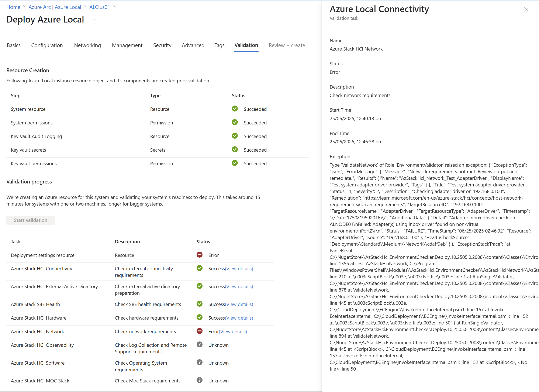Switch to the Configuration tab
This screenshot has width=539, height=392.
coord(47,45)
